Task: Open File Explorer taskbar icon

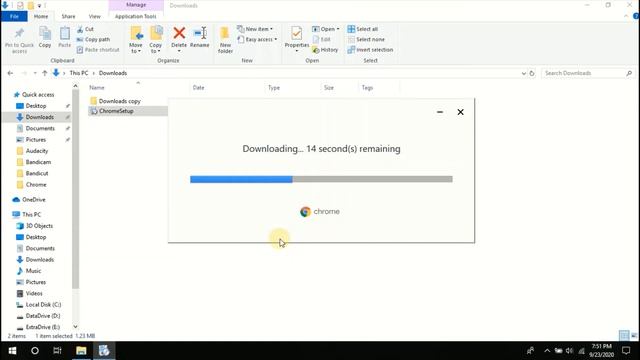Action: pos(81,351)
